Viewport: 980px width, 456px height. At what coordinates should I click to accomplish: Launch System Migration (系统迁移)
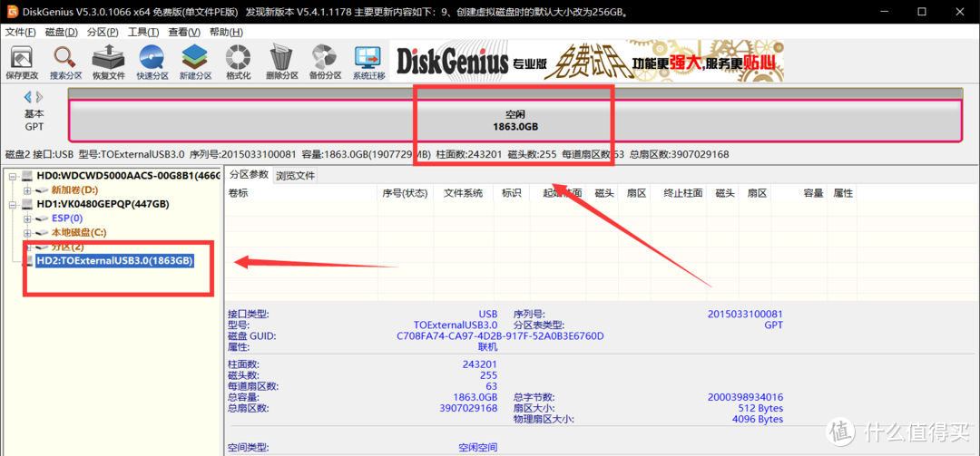(x=368, y=63)
